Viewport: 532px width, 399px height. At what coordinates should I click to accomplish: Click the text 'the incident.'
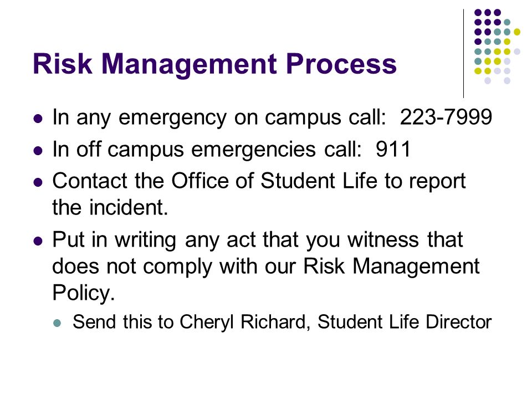110,207
